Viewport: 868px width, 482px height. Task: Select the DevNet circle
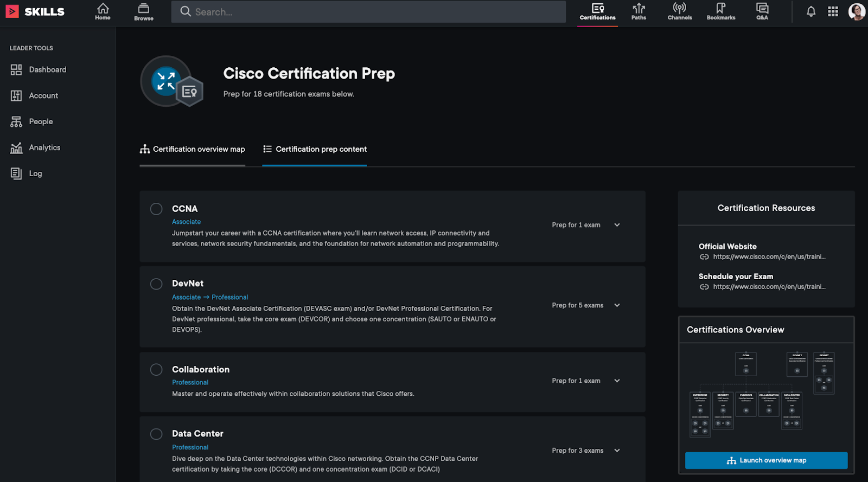point(156,284)
